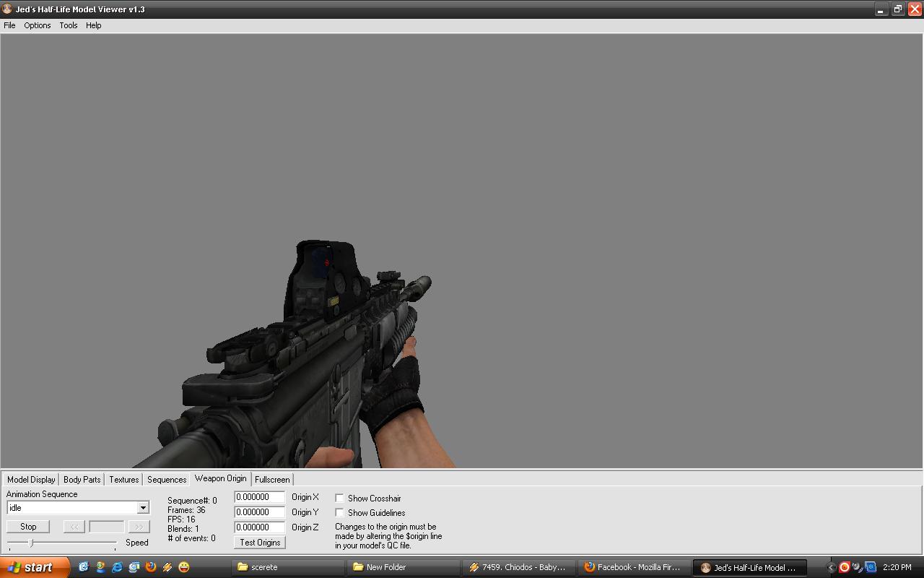The width and height of the screenshot is (924, 578).
Task: Launch Internet Explorer from quick launch
Action: click(x=117, y=567)
